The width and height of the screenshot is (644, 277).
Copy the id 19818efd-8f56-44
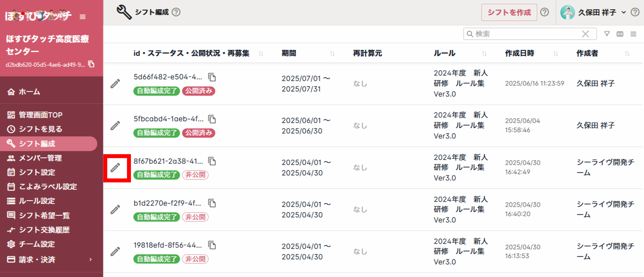coord(212,245)
